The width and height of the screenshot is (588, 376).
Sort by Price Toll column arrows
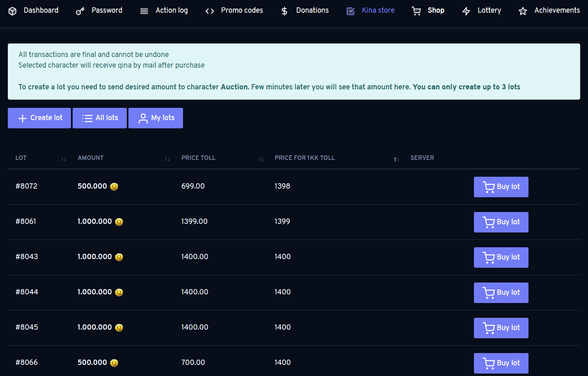(261, 159)
